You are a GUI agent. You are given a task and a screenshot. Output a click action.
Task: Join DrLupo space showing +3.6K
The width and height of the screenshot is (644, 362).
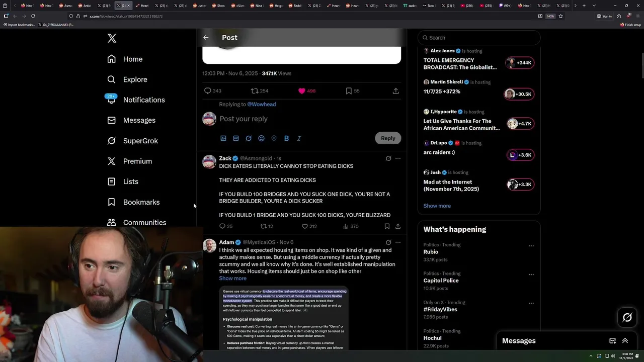pos(520,155)
